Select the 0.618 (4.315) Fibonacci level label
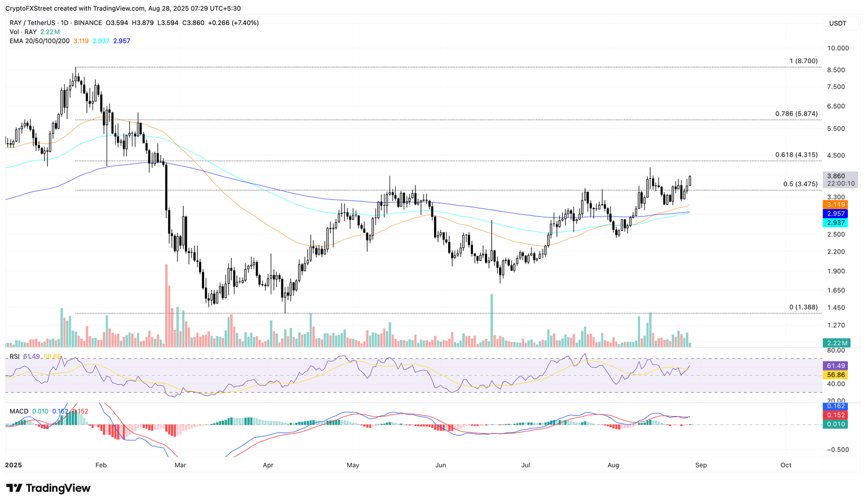Screen dimensions: 866x504 [x=796, y=154]
